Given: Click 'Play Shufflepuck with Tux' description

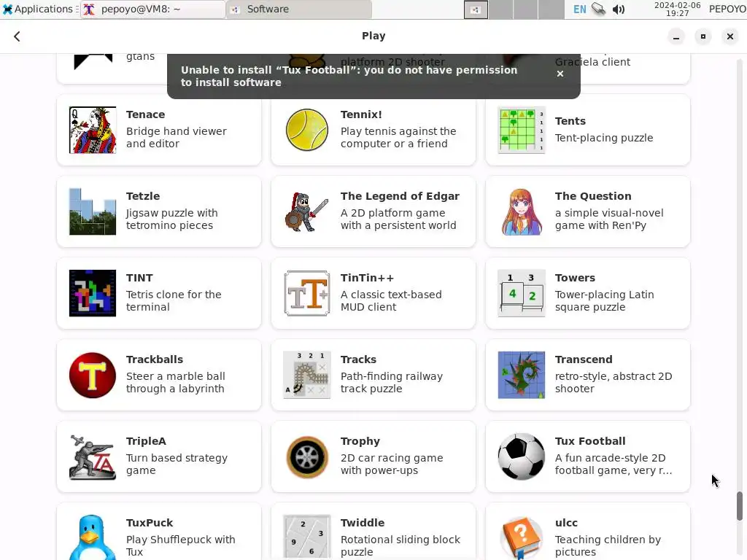Looking at the screenshot, I should [180, 545].
